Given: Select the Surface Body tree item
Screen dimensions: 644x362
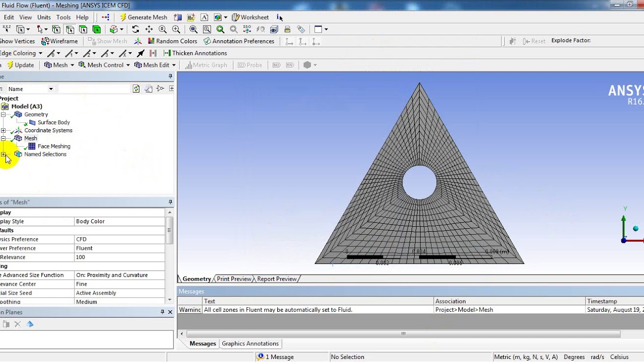Looking at the screenshot, I should pyautogui.click(x=53, y=122).
